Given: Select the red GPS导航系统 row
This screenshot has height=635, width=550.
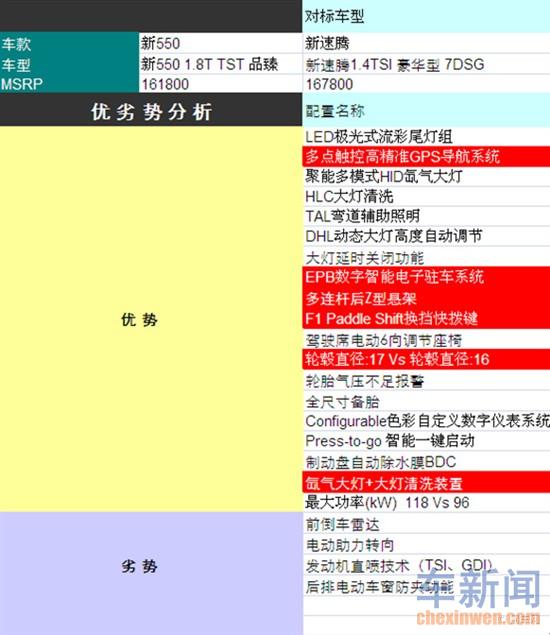Looking at the screenshot, I should tap(426, 156).
